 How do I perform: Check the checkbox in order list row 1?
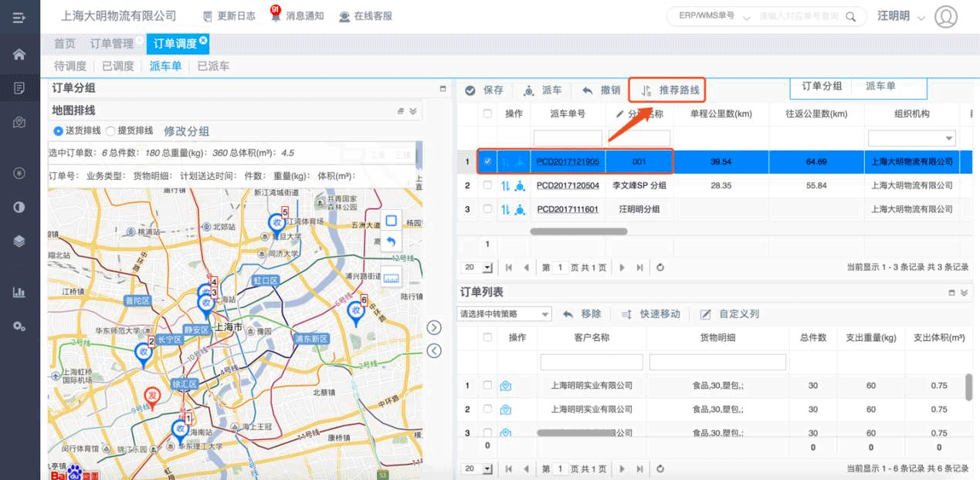[x=487, y=386]
